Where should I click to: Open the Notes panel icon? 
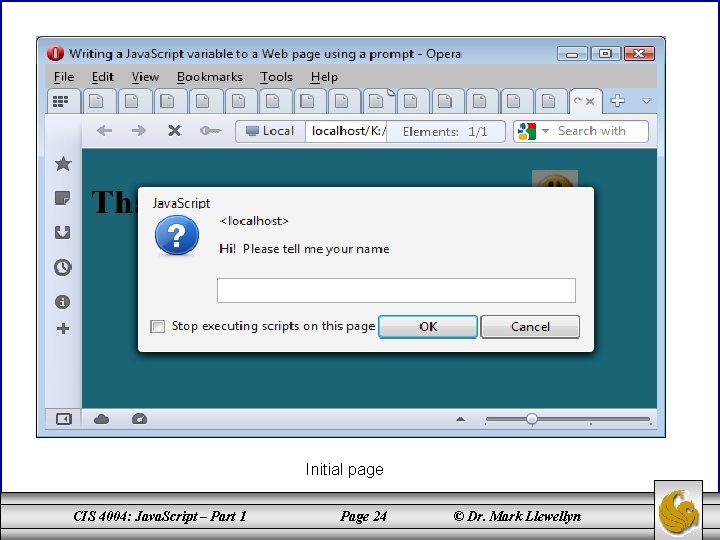click(63, 198)
